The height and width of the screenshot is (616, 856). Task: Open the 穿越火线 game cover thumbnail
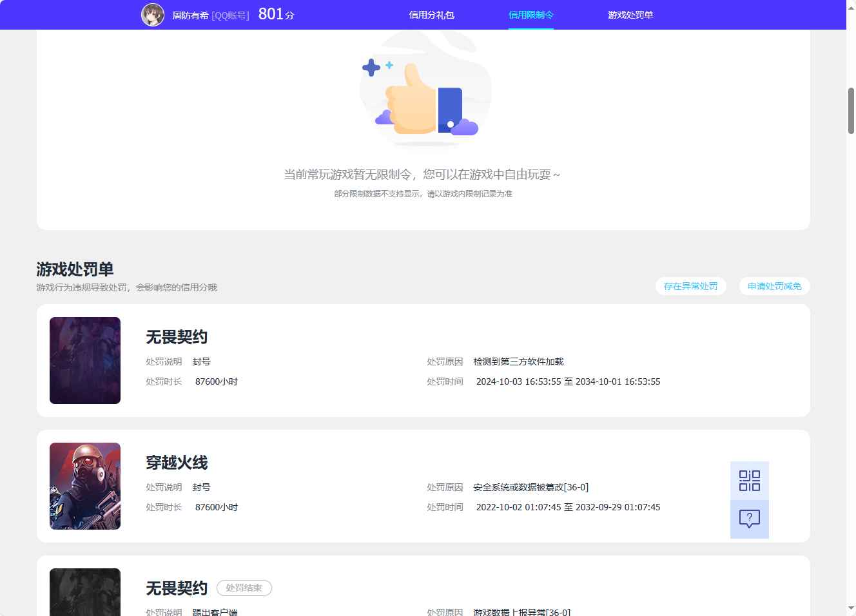(85, 486)
